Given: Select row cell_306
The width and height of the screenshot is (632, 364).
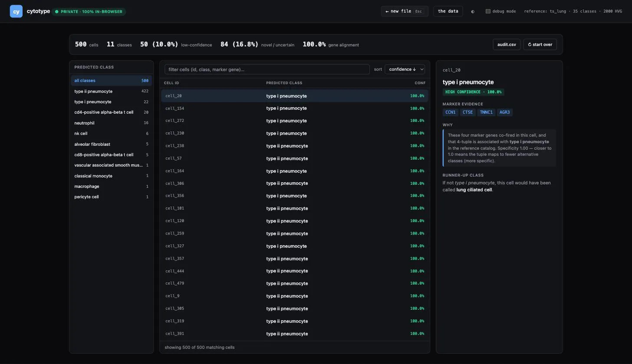Looking at the screenshot, I should click(295, 184).
